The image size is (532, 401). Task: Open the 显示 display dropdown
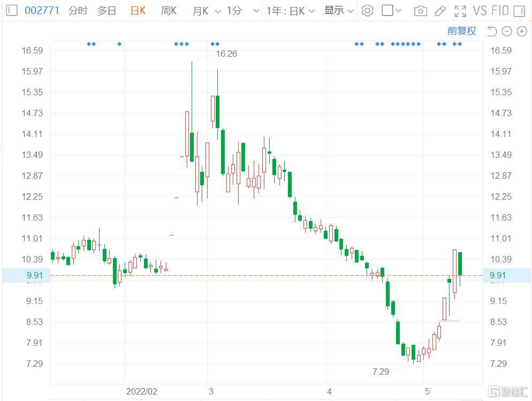[339, 11]
